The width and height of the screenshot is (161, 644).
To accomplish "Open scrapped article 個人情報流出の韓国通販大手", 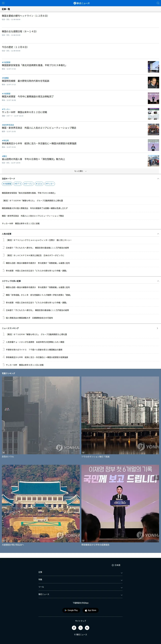I will (x=29, y=318).
